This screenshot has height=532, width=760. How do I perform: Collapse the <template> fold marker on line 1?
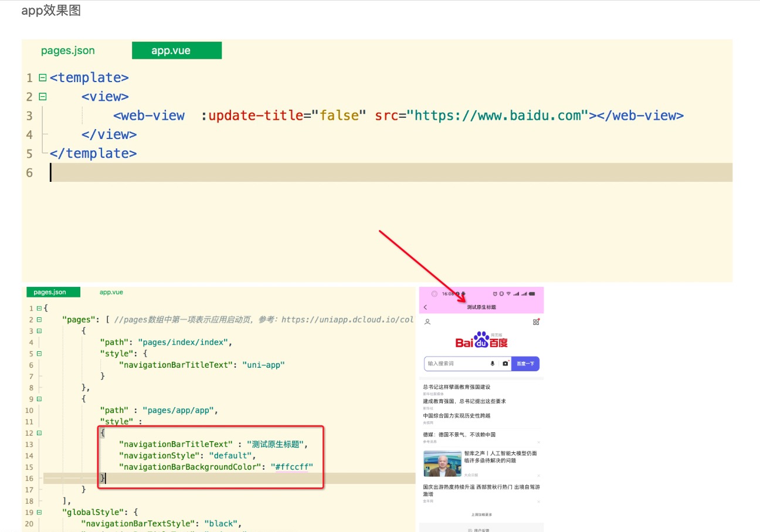coord(42,77)
